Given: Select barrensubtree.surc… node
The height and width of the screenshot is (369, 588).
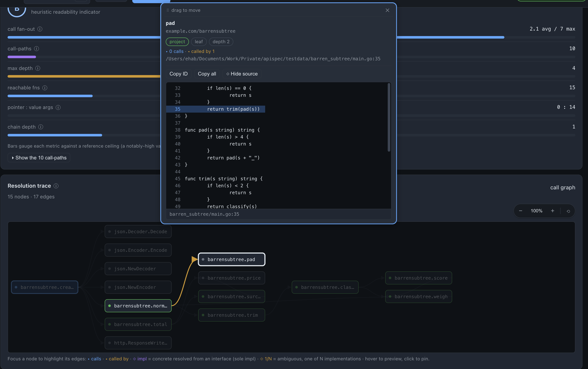Looking at the screenshot, I should click(x=231, y=296).
